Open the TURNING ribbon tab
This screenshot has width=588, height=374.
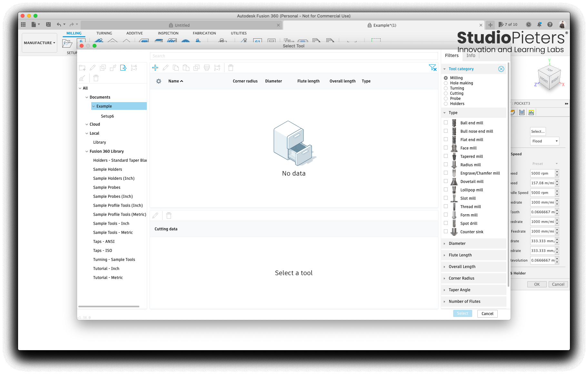104,33
